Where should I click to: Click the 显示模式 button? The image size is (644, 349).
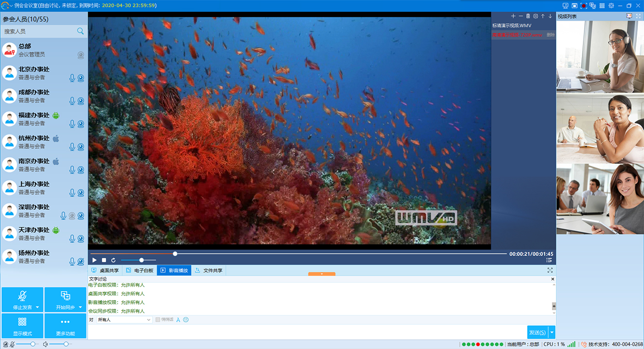click(x=22, y=326)
